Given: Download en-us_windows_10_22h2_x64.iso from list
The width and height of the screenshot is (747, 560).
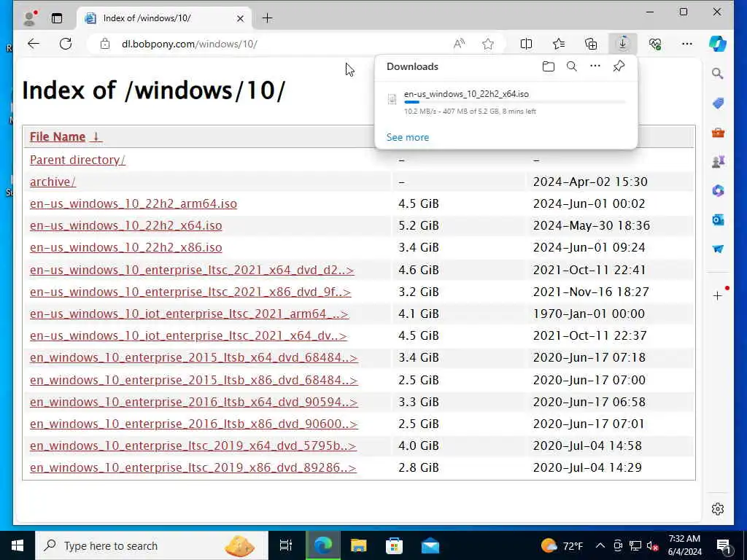Looking at the screenshot, I should coord(125,225).
